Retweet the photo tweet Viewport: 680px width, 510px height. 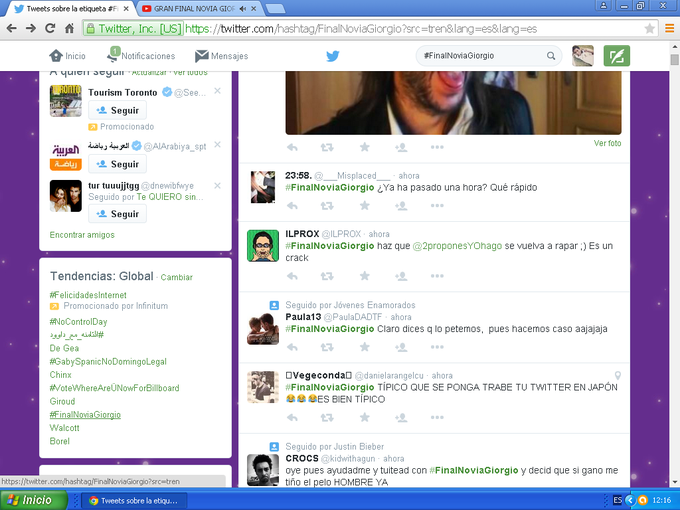click(327, 147)
